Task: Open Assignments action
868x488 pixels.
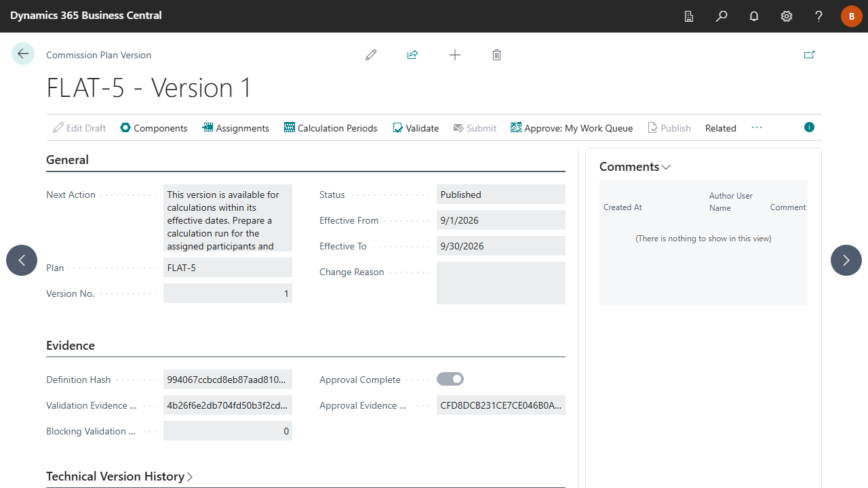Action: coord(235,128)
